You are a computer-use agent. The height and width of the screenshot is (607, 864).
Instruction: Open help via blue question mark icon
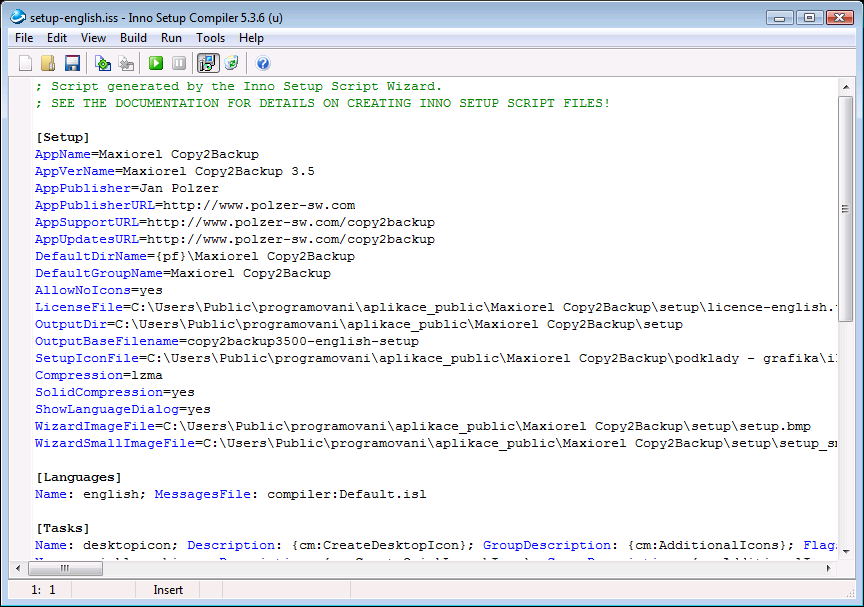coord(263,63)
